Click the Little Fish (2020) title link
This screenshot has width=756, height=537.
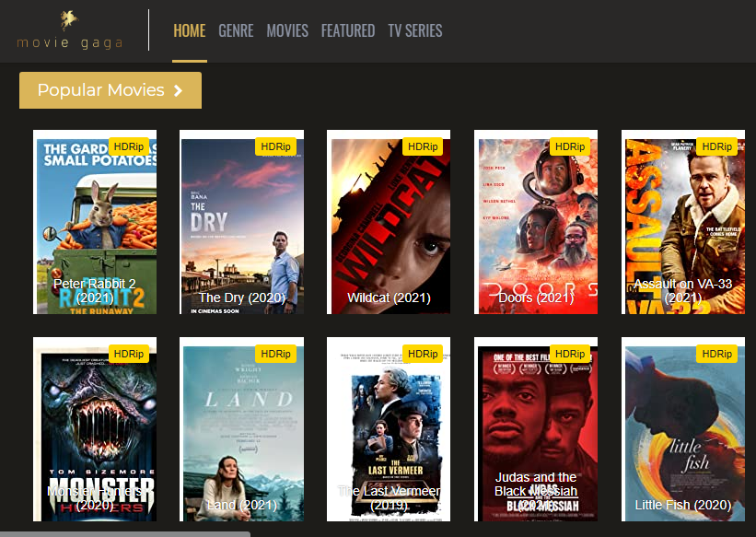(x=683, y=505)
